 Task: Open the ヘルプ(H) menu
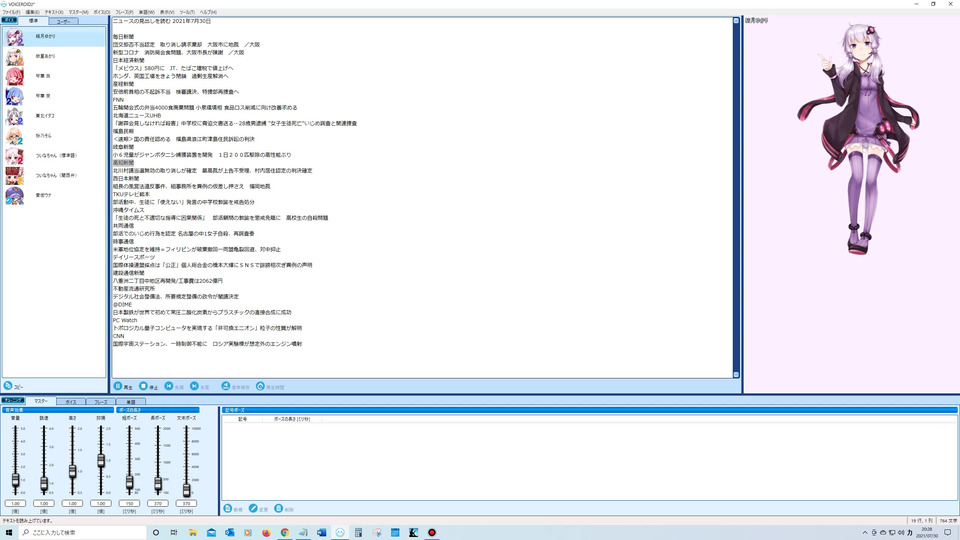tap(208, 12)
